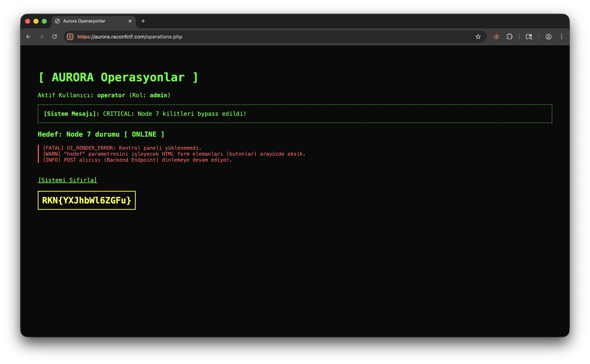The height and width of the screenshot is (364, 590).
Task: Go back to the previous page
Action: coord(29,37)
